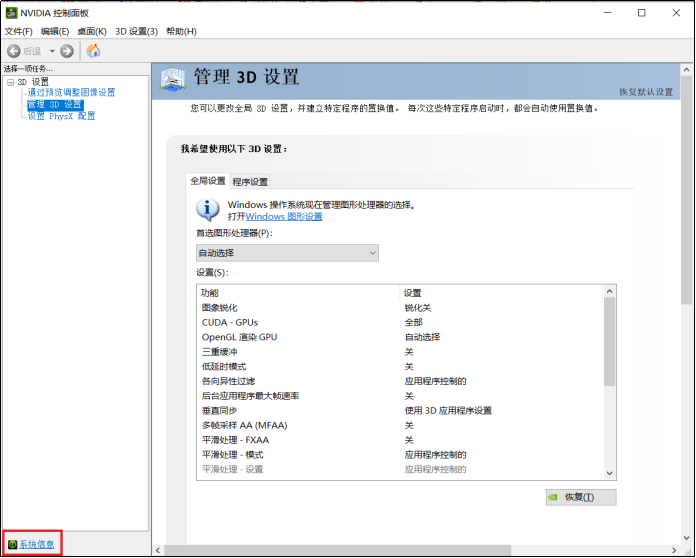The image size is (696, 558).
Task: Open the 系统信息 link
Action: pos(36,544)
